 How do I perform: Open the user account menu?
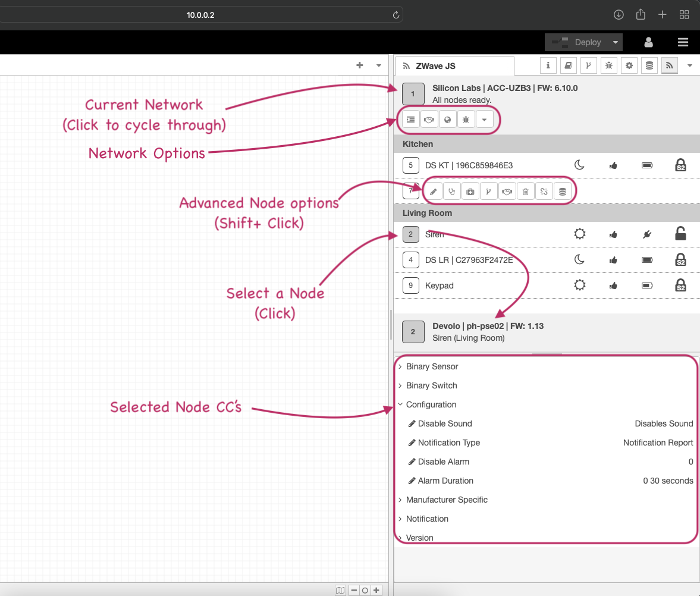click(x=649, y=42)
